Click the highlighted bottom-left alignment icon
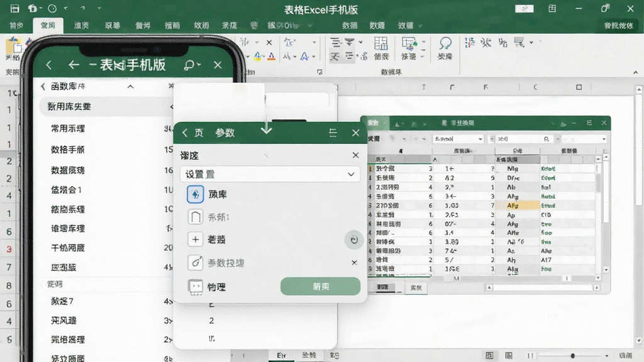The width and height of the screenshot is (644, 362). 335,56
